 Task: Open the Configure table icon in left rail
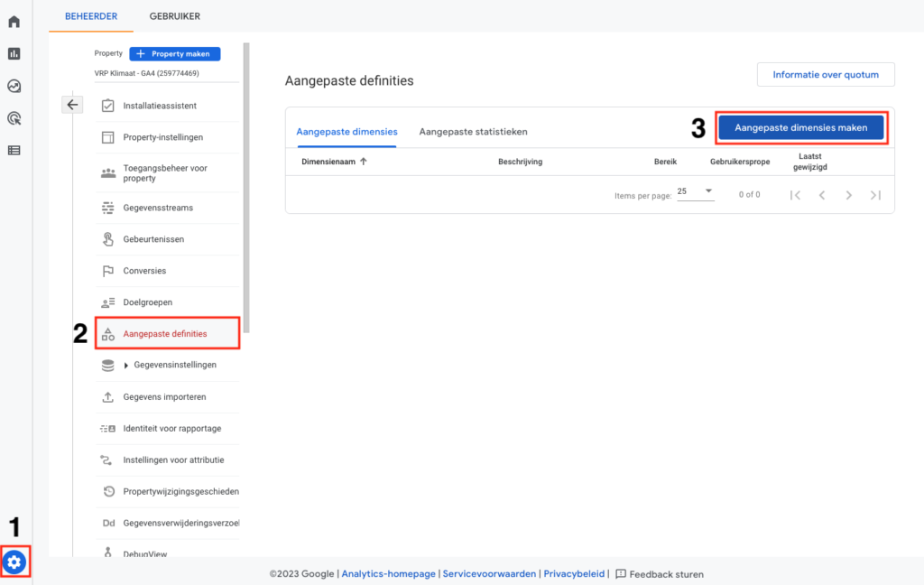pos(14,150)
